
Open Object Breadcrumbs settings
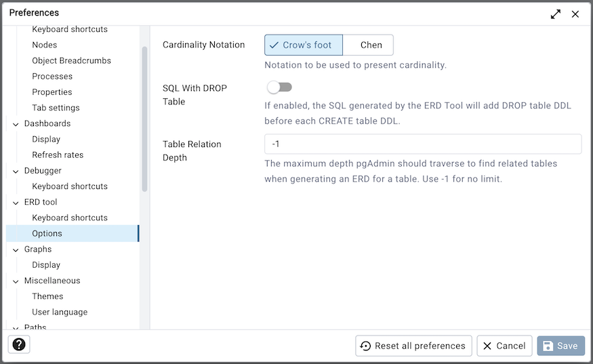click(x=71, y=60)
